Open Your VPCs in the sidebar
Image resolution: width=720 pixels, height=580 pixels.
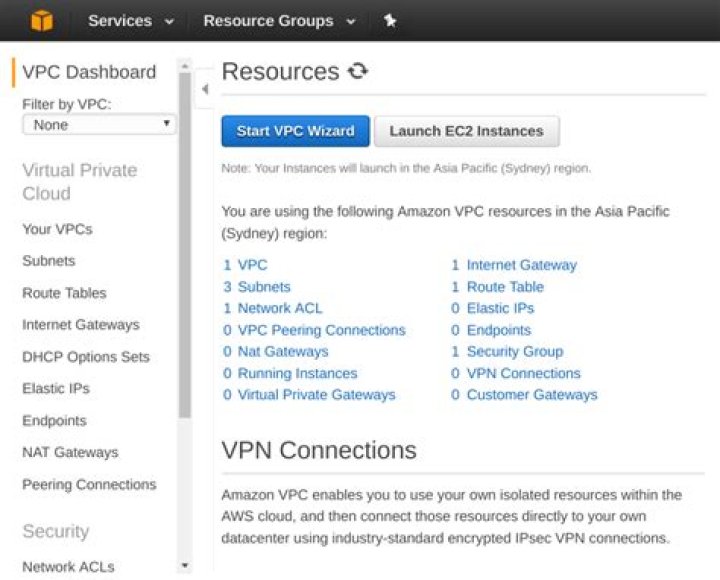(x=57, y=229)
